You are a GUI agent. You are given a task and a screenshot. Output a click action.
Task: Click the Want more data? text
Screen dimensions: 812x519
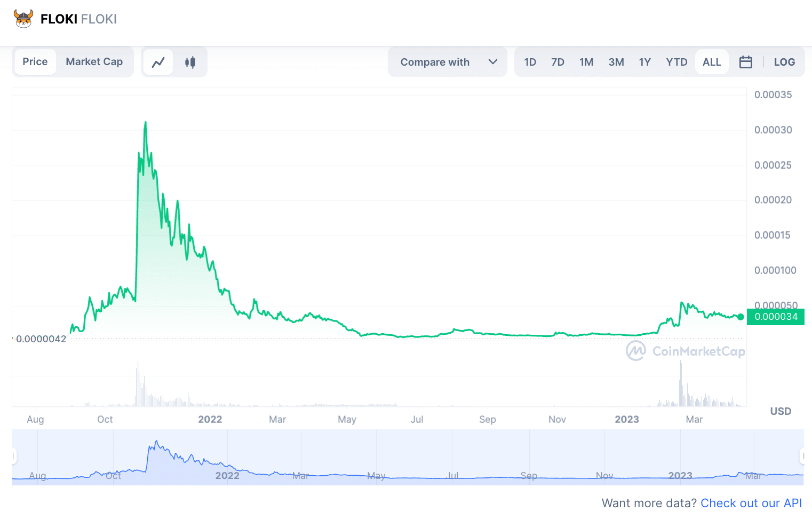coord(649,503)
